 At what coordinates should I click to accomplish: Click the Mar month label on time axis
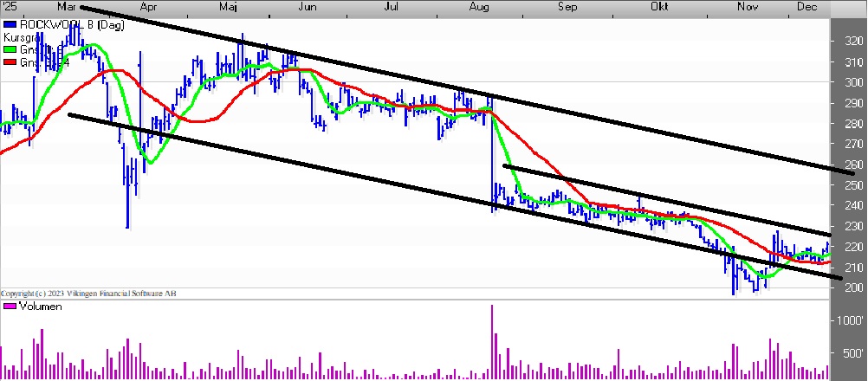tap(66, 7)
